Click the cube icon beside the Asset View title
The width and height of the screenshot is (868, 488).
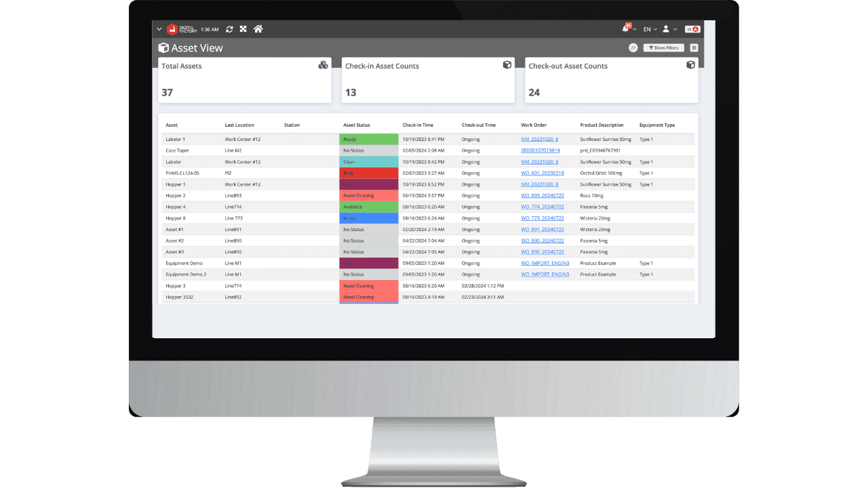tap(163, 48)
